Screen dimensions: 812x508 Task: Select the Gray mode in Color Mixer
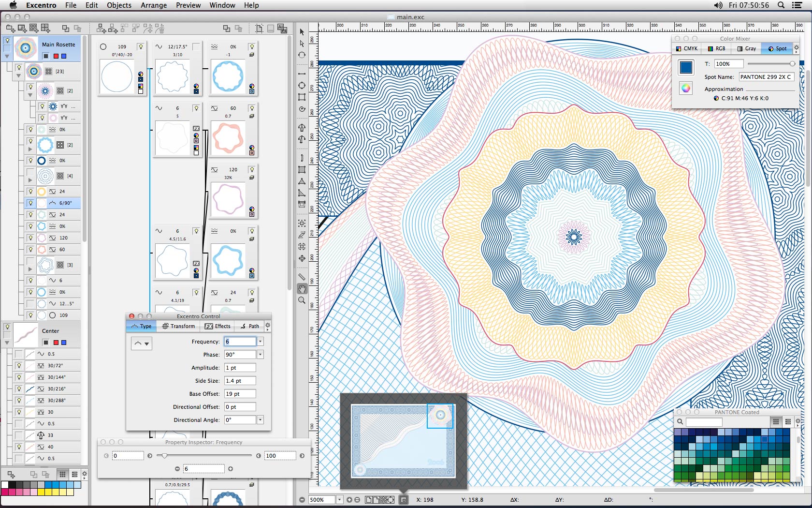click(x=747, y=48)
